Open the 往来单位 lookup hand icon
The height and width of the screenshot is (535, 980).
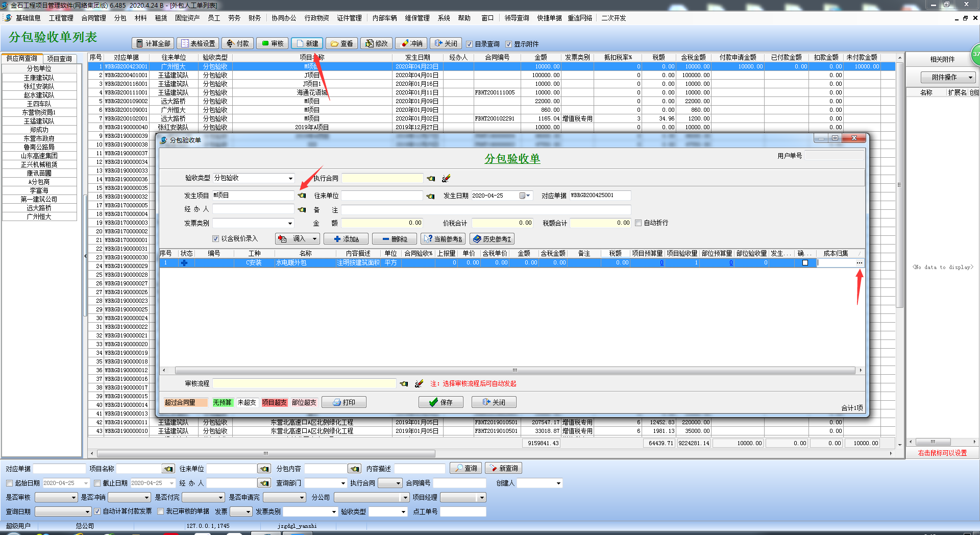(x=430, y=196)
